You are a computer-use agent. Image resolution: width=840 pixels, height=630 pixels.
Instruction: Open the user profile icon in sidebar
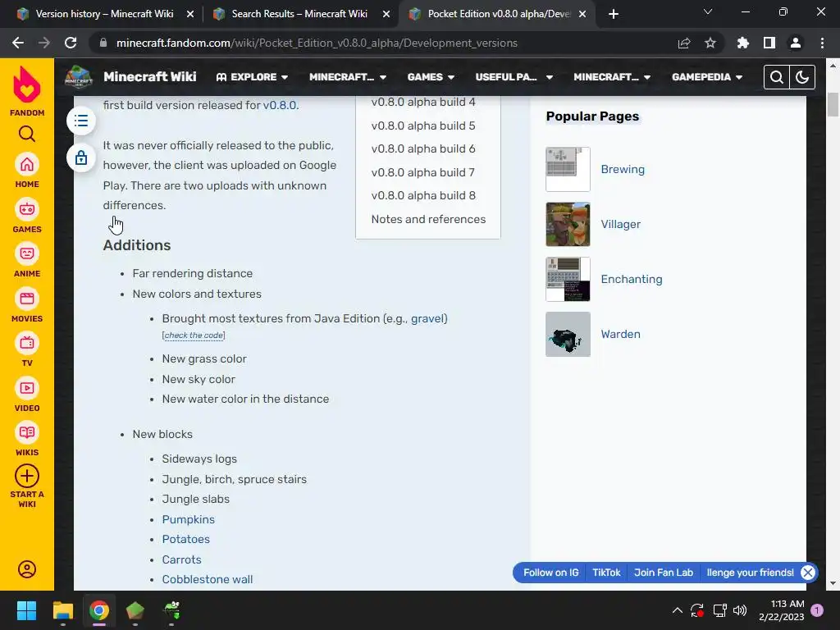coord(27,569)
